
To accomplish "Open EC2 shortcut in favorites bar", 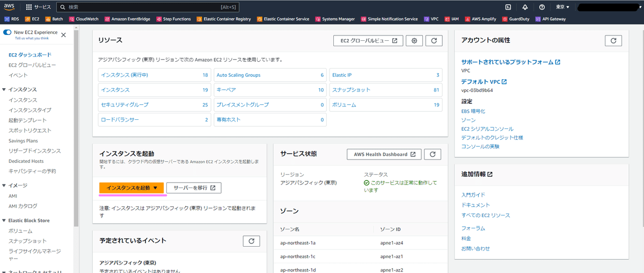I will tap(32, 19).
